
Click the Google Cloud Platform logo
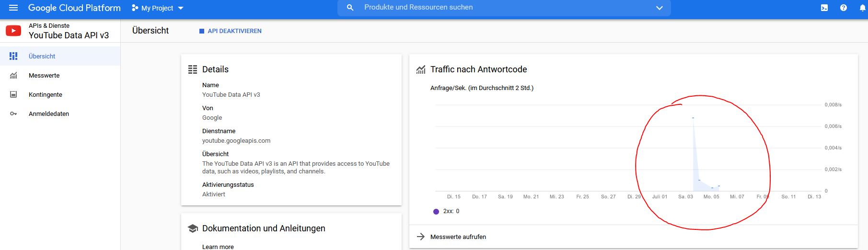(74, 8)
